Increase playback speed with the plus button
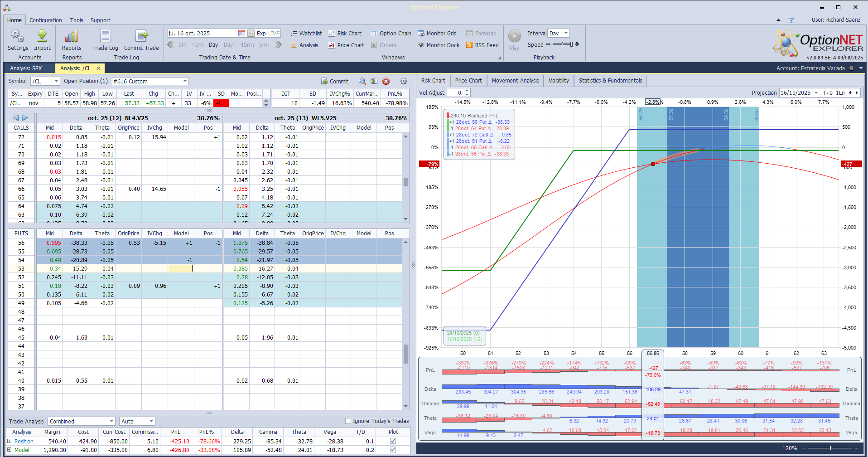The image size is (868, 457). pos(577,44)
